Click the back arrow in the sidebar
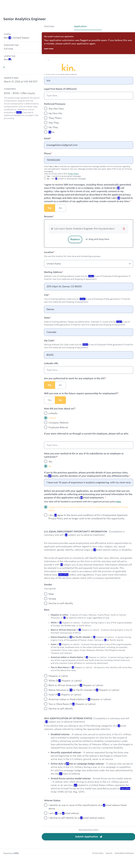 click(x=4, y=67)
